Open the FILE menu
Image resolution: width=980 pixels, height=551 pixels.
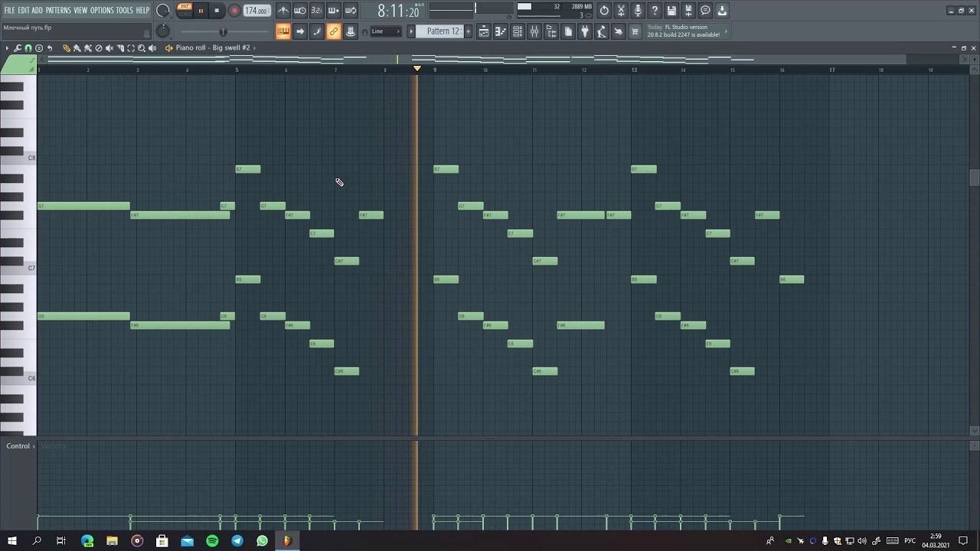point(9,11)
